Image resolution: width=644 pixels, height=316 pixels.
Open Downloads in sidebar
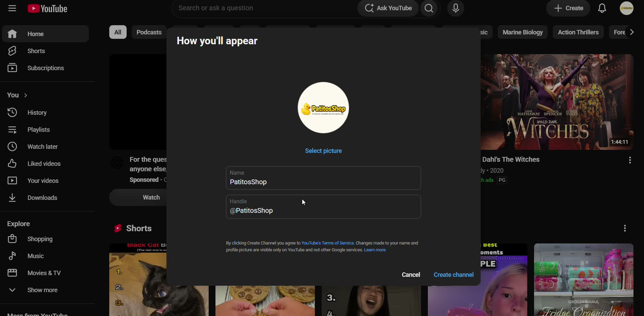(46, 197)
